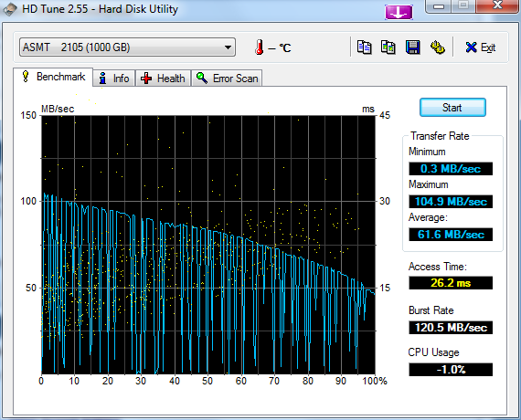Click the CPU usage value -1.0%
Viewport: 521px width, 420px height.
pos(451,370)
